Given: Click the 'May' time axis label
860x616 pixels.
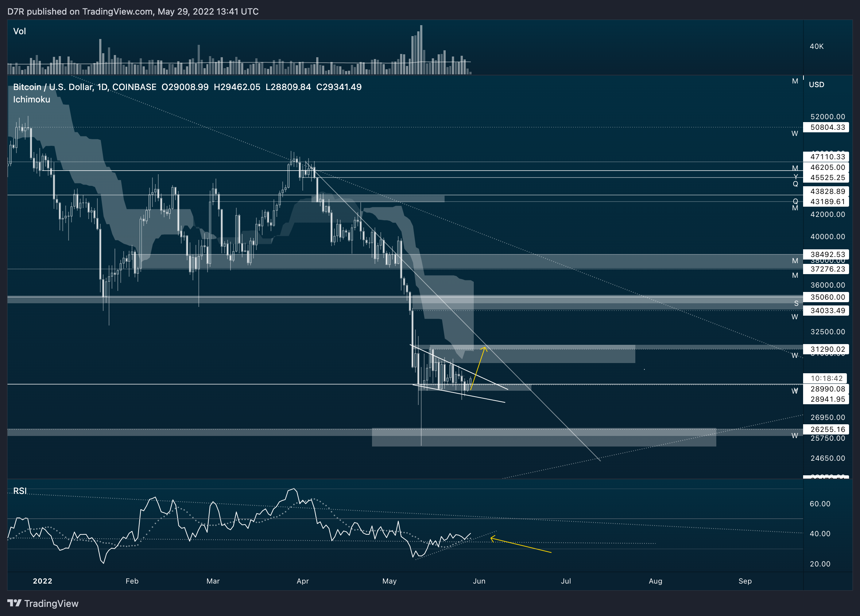Looking at the screenshot, I should tap(390, 581).
